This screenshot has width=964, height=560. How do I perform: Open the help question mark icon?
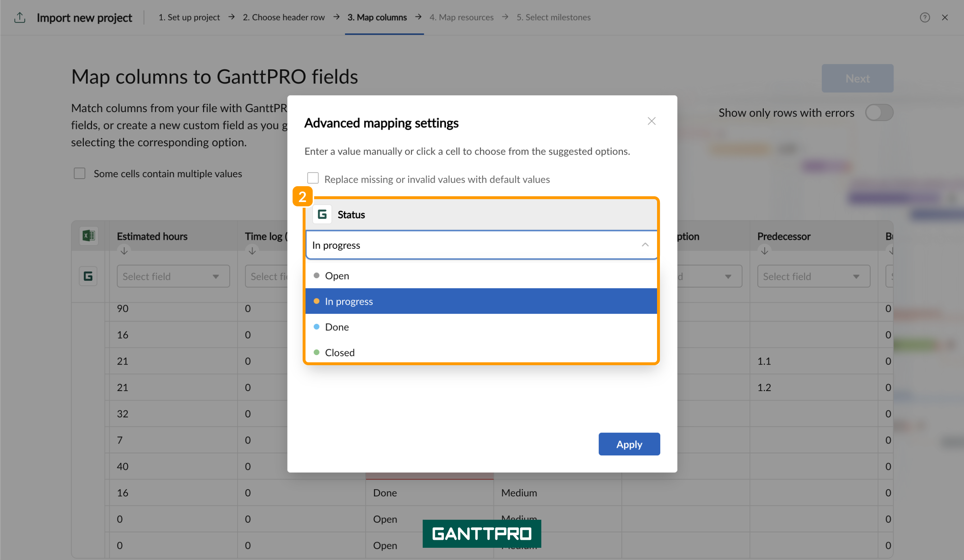924,17
